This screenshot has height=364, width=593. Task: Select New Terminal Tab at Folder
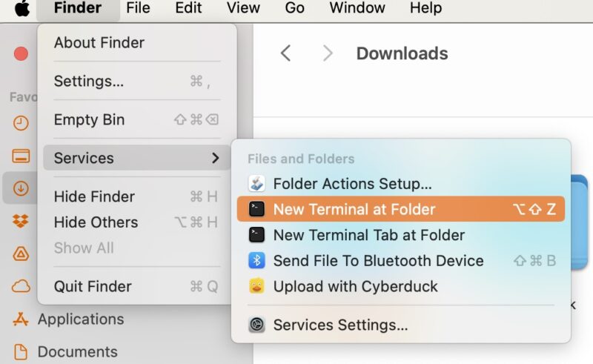coord(368,235)
